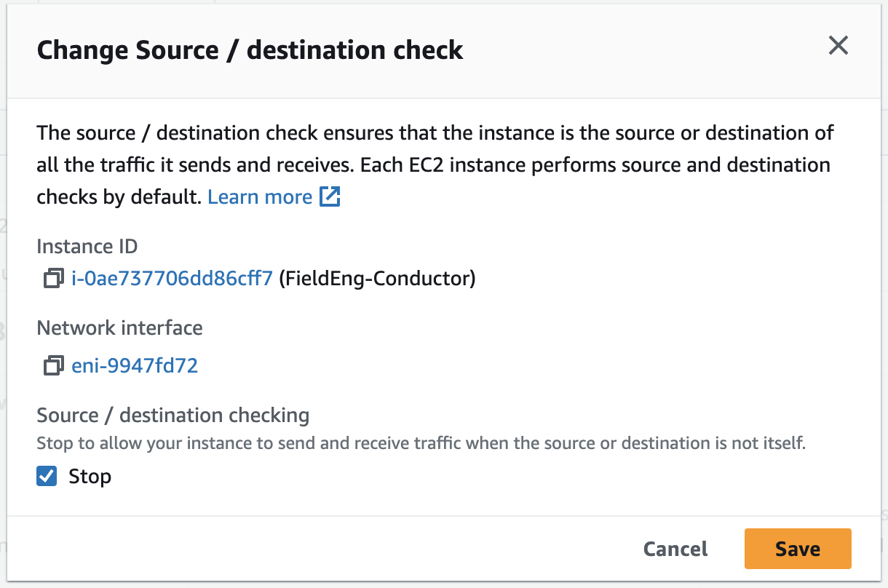Click the helper text under Source / destination checking
Viewport: 888px width, 588px height.
421,443
